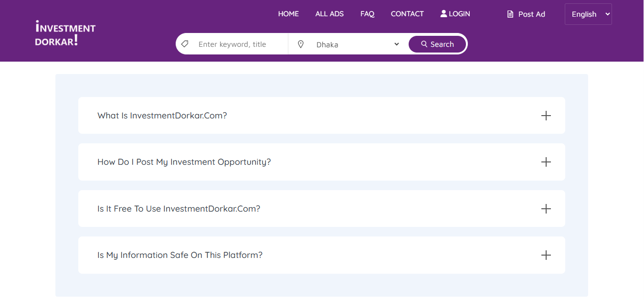
Task: Click the tag icon in keyword field
Action: point(185,44)
